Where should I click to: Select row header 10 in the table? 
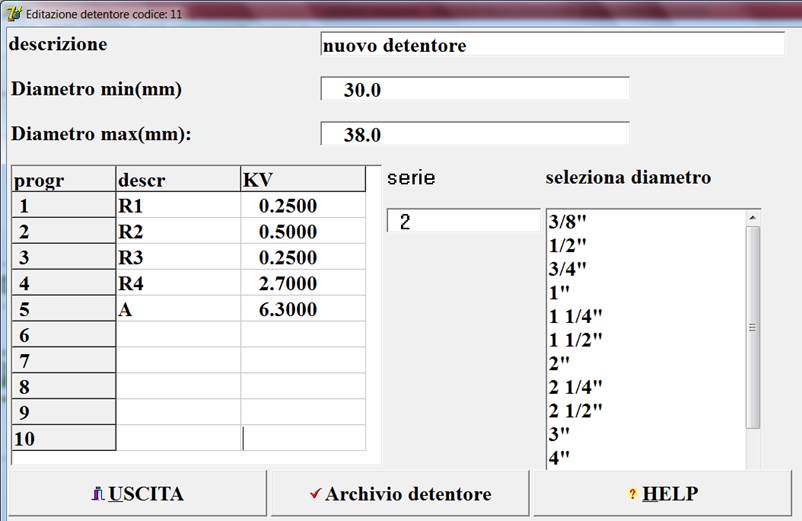pyautogui.click(x=64, y=438)
